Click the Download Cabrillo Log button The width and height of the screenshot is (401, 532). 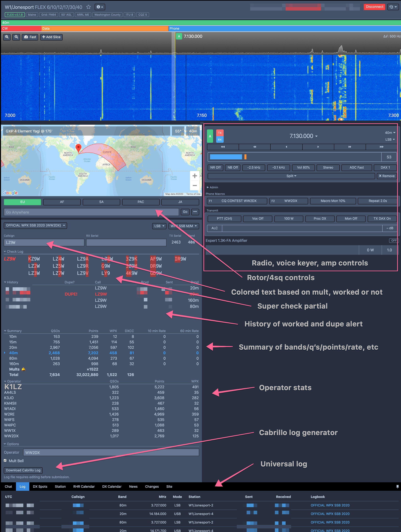point(23,470)
